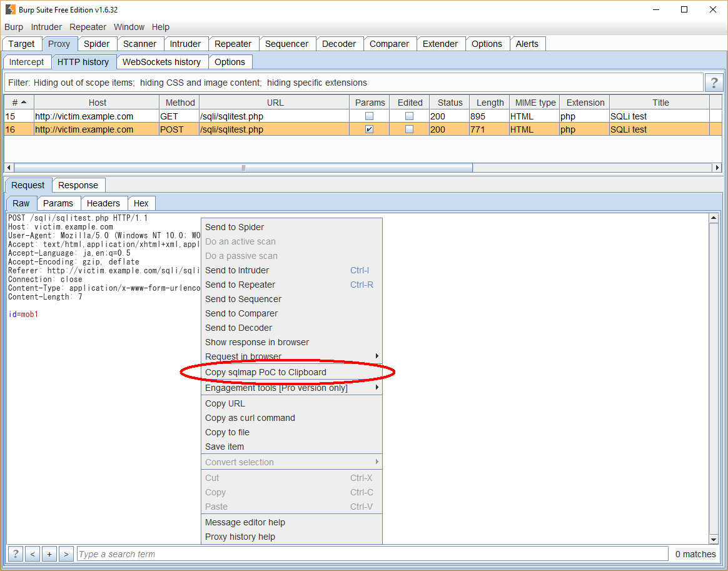Switch to the Scanner tab
Screen dimensions: 728x571
139,44
